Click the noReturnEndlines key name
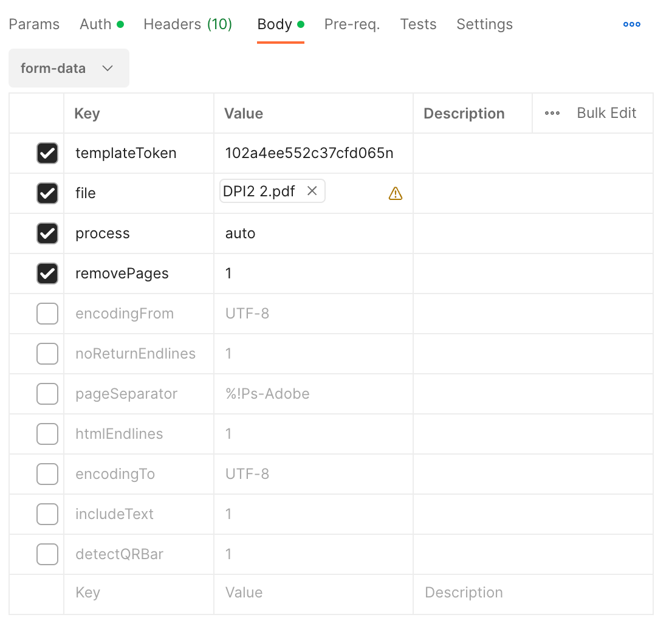 (135, 354)
